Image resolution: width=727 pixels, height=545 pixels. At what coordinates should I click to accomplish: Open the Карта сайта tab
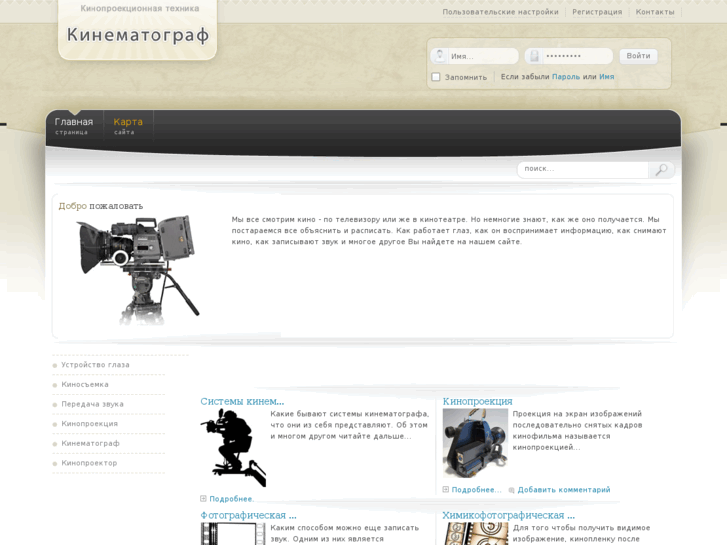[x=128, y=126]
